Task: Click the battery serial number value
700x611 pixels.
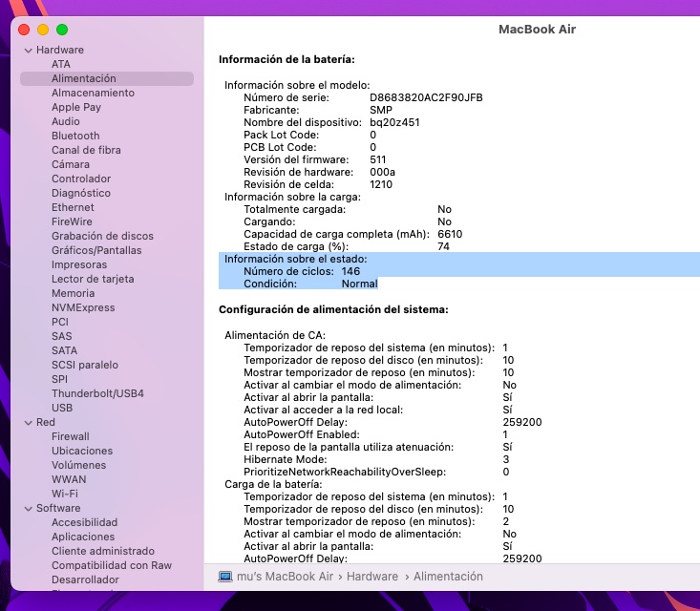Action: 426,98
